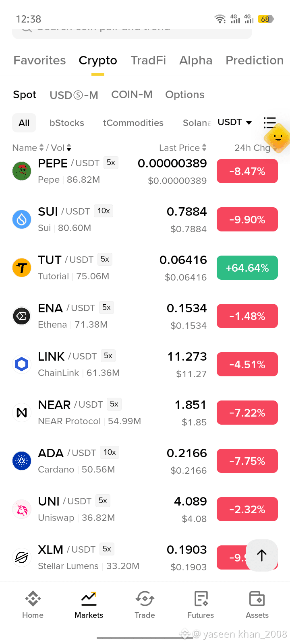Tap the yellow smiley floating mascot icon
Screen dimensions: 290x644
pos(278,138)
